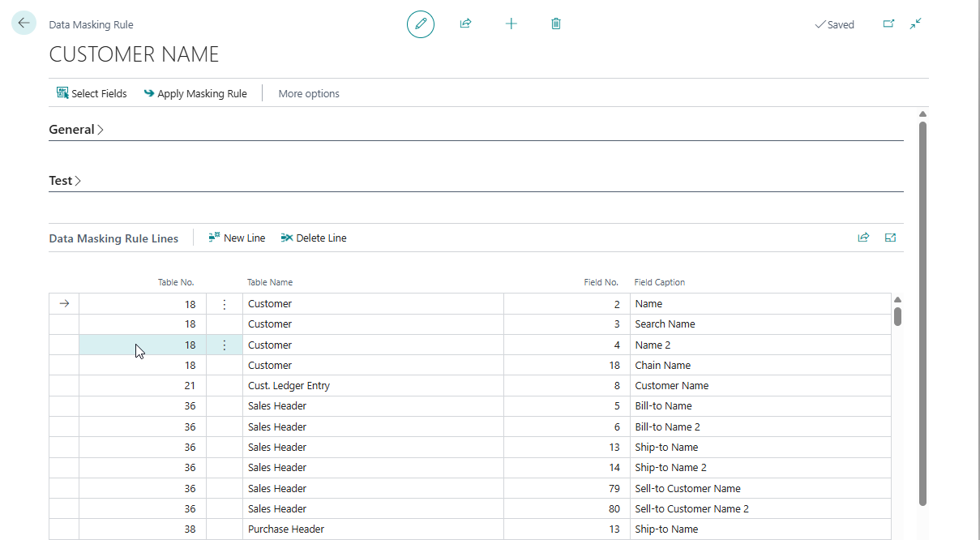The height and width of the screenshot is (540, 980).
Task: Add a New Line to rule lines
Action: pyautogui.click(x=237, y=238)
